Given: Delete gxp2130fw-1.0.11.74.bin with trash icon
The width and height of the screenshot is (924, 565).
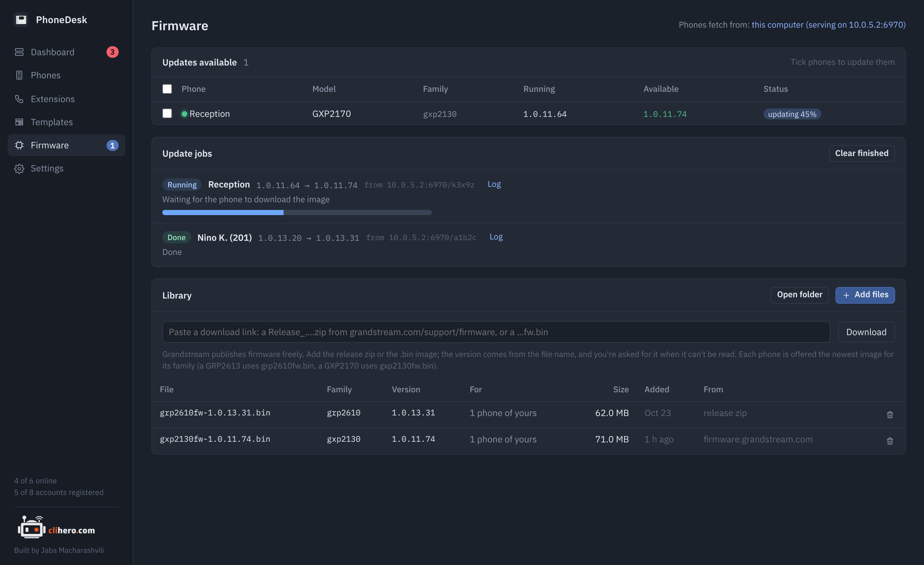Looking at the screenshot, I should [889, 441].
